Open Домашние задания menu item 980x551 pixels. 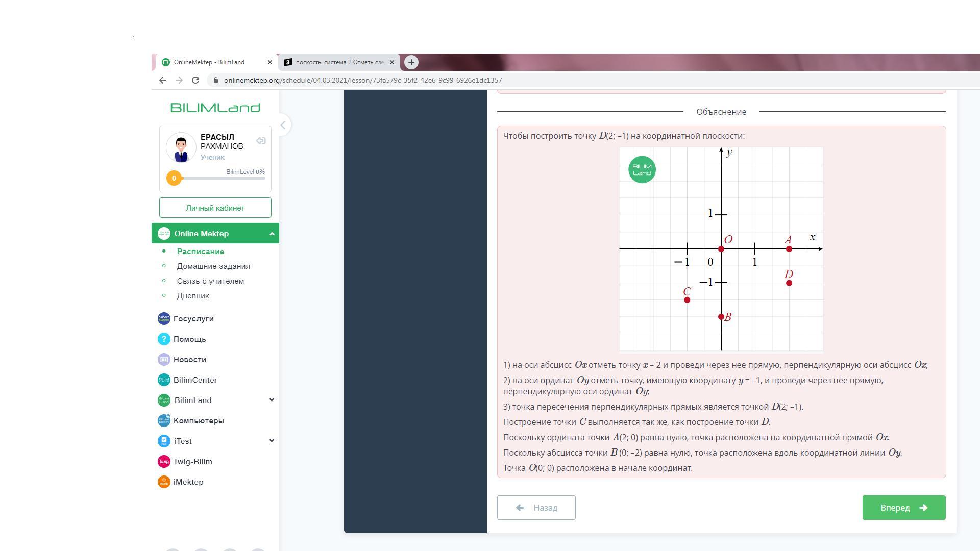213,266
